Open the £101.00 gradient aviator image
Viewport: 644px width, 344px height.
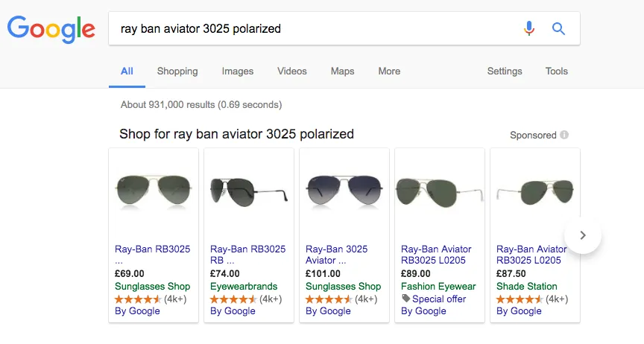[344, 191]
